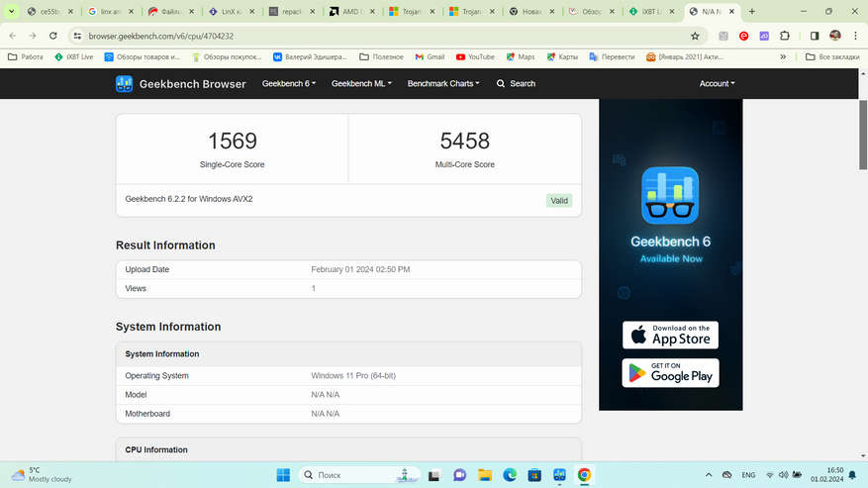Click the Geekbench 6 ad app icon
The height and width of the screenshot is (488, 868).
point(670,196)
